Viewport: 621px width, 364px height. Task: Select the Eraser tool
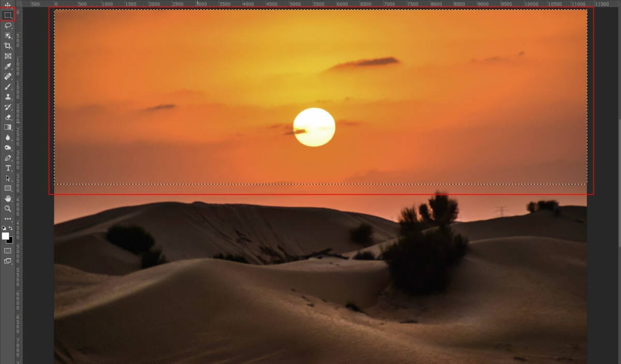tap(8, 117)
